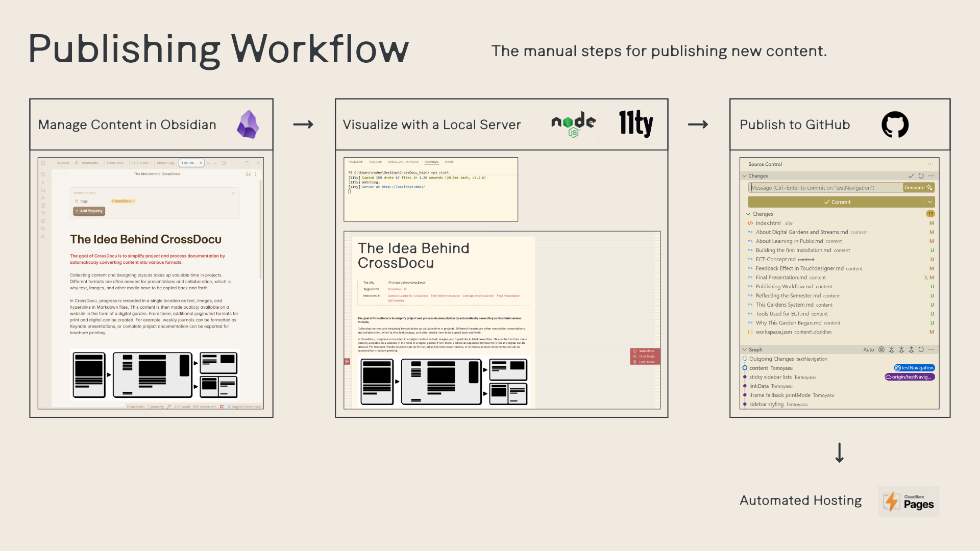Click the Cloudflare Pages logo
Viewport: 980px width, 551px height.
[x=909, y=502]
